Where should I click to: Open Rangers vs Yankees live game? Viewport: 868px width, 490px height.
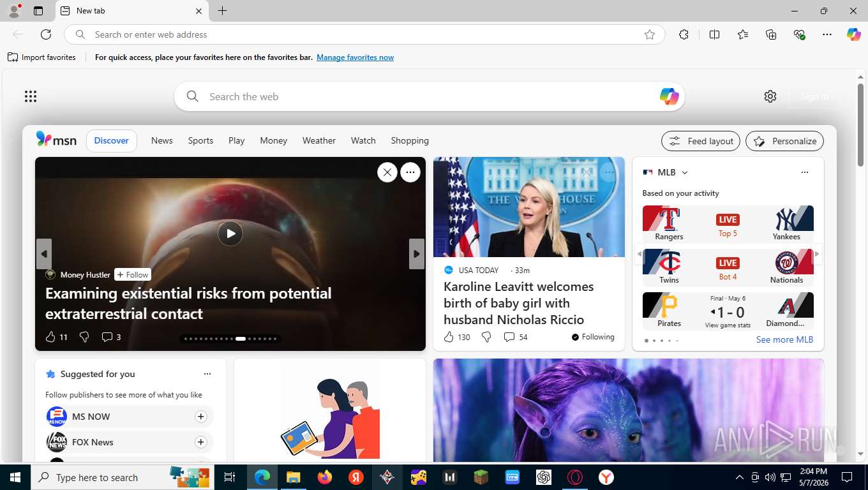coord(728,224)
